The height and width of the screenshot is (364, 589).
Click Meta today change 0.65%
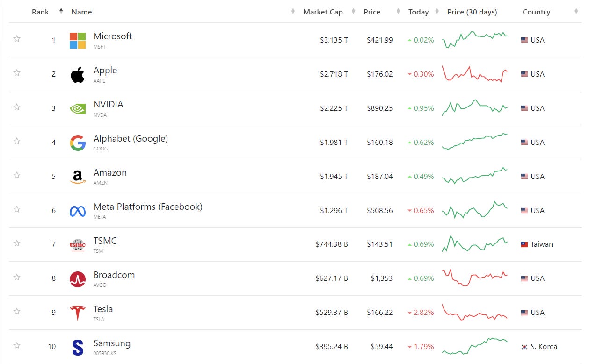point(424,211)
